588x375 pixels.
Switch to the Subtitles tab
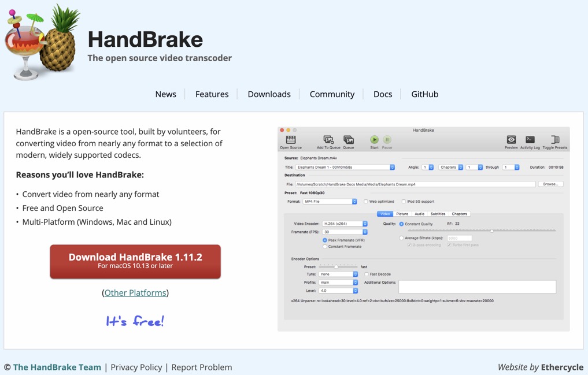click(438, 214)
